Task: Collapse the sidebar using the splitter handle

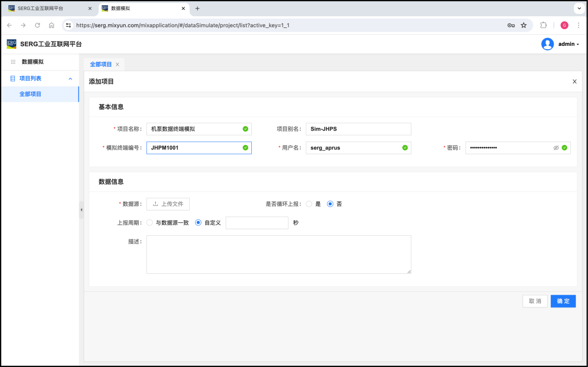Action: click(81, 210)
